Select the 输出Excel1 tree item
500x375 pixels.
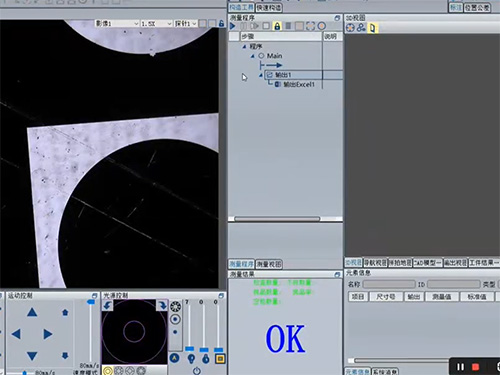(x=295, y=85)
